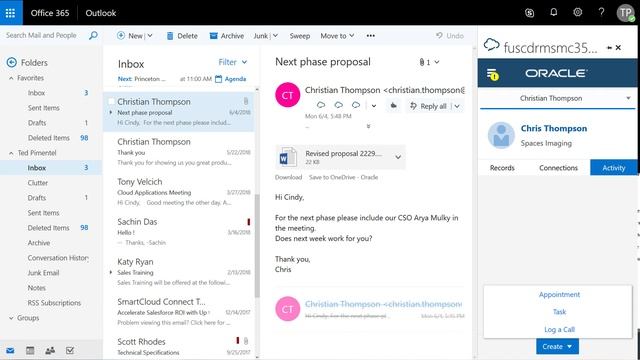This screenshot has height=360, width=640.
Task: Select Junk Email folder
Action: pyautogui.click(x=43, y=273)
